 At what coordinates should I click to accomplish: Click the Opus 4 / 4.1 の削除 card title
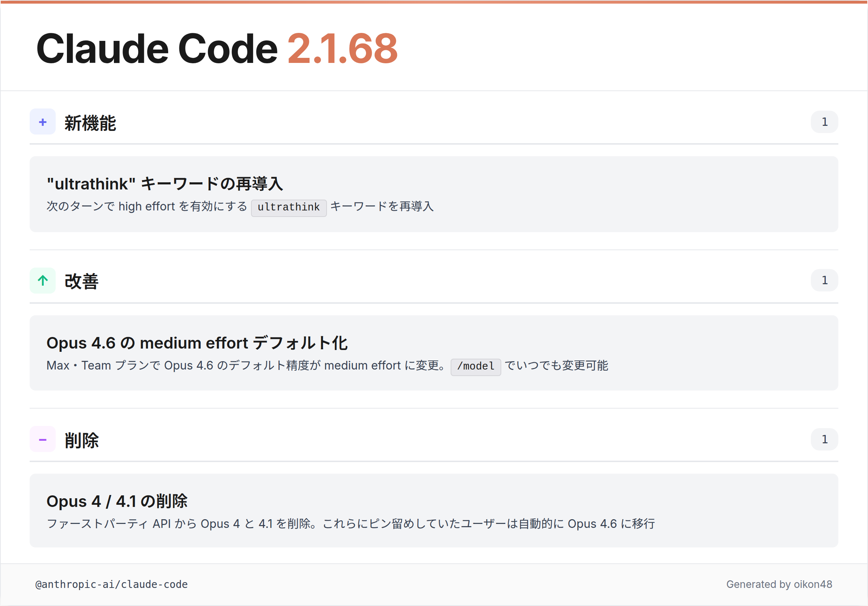(117, 501)
